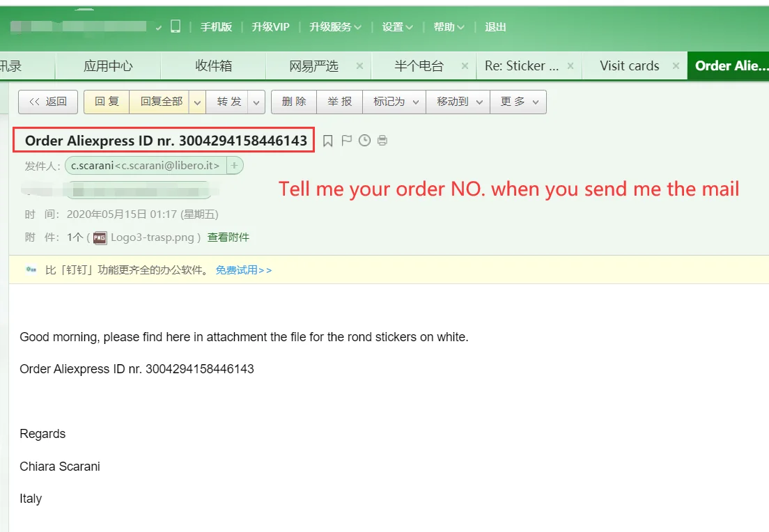Close the 网易严选 tab
Screen dimensions: 769x532
click(x=359, y=65)
